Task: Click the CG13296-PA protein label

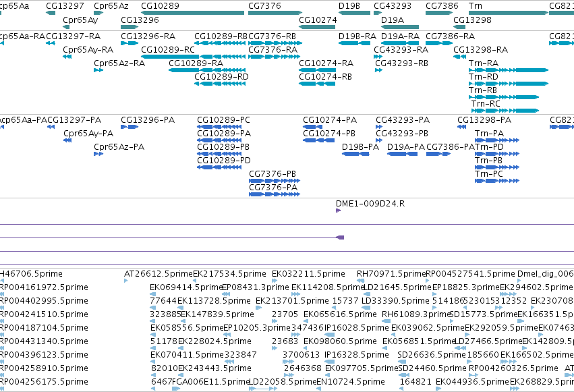Action: coord(148,120)
